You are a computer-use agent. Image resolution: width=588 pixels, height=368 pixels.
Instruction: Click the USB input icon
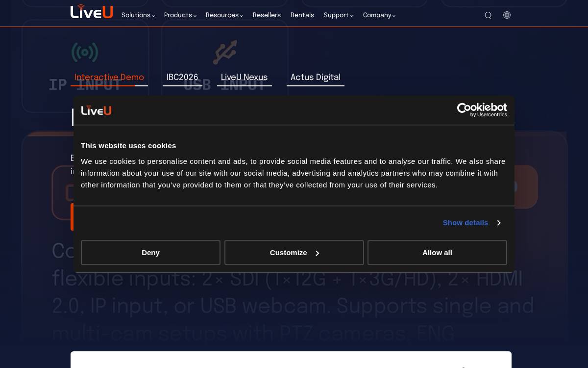[225, 53]
